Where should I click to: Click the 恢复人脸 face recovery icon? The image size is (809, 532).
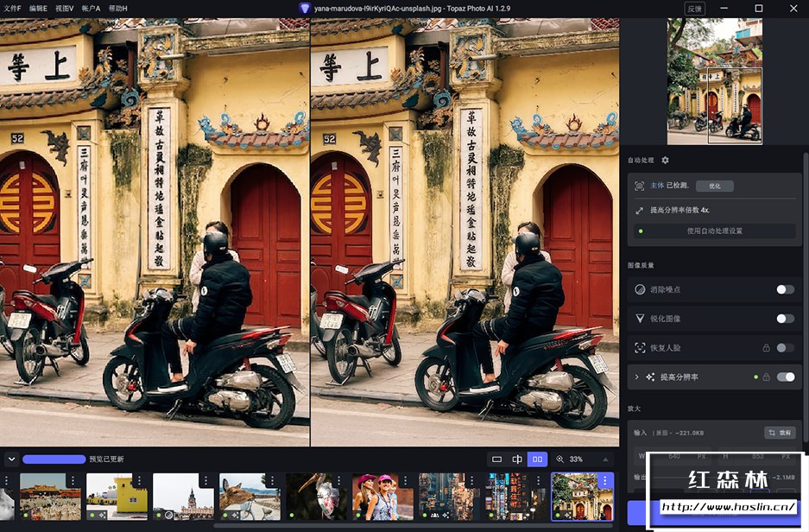(x=640, y=348)
